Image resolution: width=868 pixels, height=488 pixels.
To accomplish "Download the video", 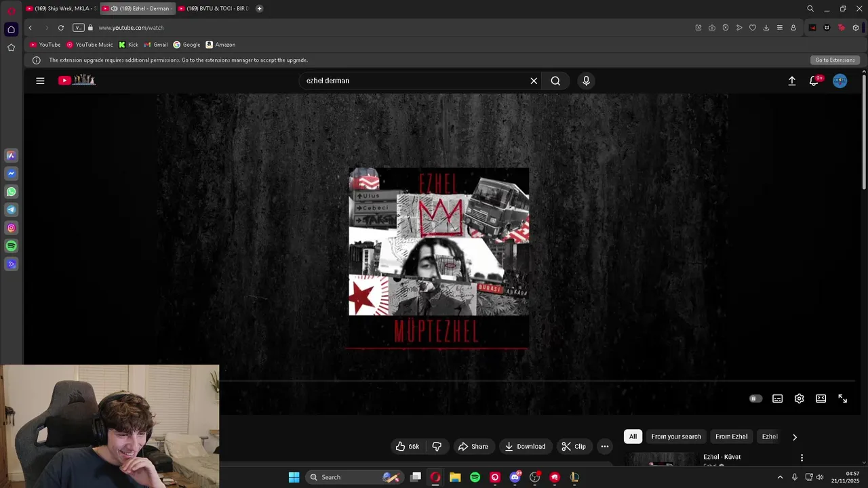I will [x=525, y=446].
